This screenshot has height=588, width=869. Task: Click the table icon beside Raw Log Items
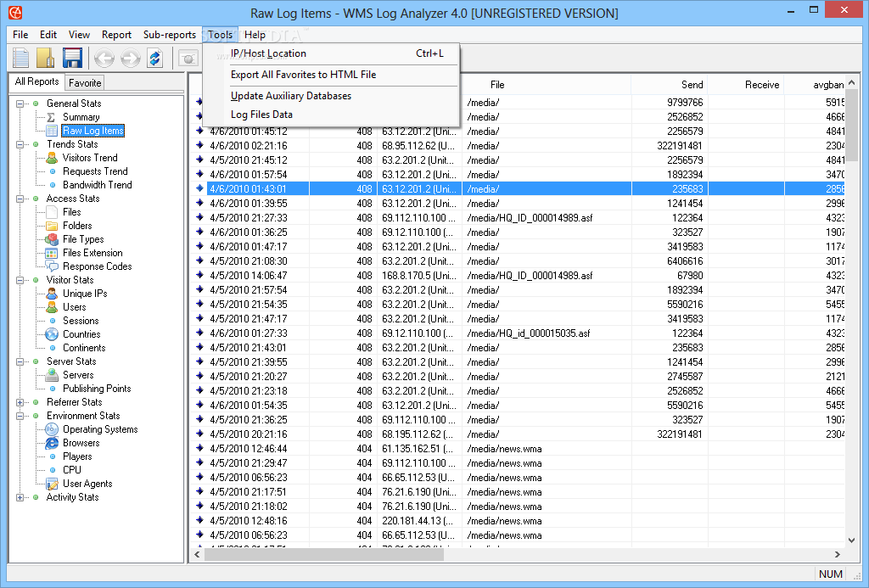pos(52,131)
